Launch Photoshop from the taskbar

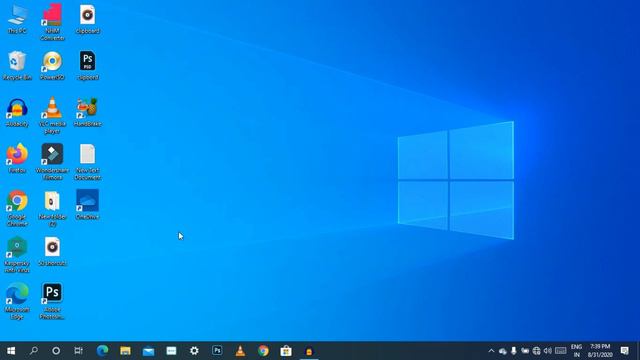[x=217, y=351]
